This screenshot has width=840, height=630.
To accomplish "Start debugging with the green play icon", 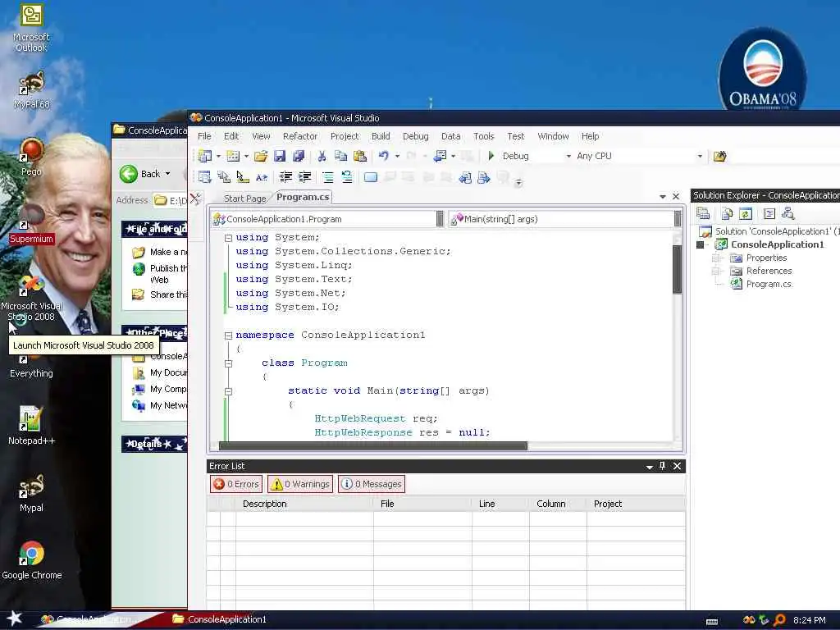I will tap(491, 156).
